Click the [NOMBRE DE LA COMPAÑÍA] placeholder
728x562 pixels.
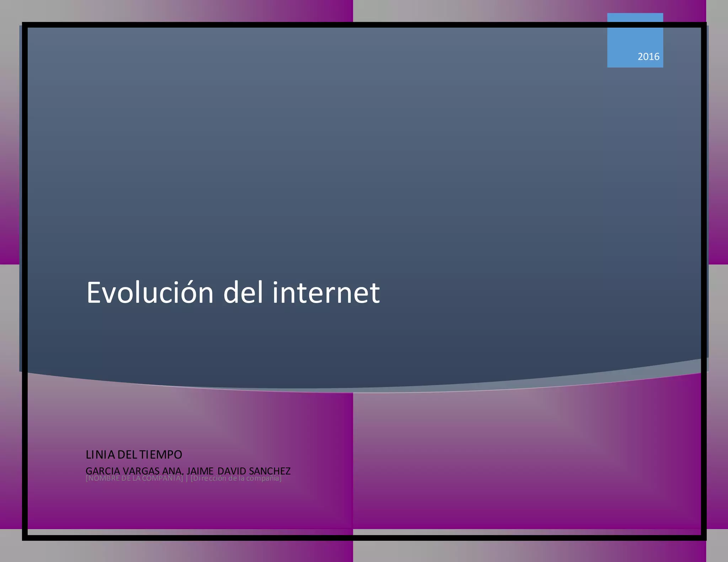134,479
